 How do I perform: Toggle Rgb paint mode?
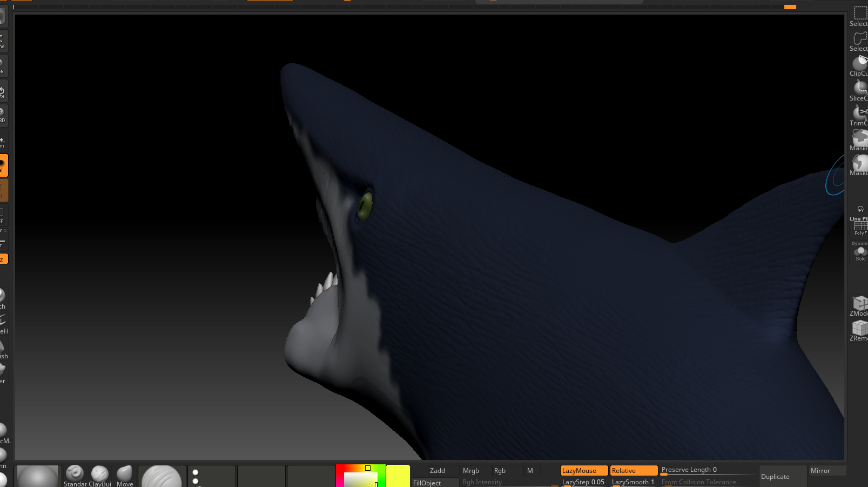point(507,471)
